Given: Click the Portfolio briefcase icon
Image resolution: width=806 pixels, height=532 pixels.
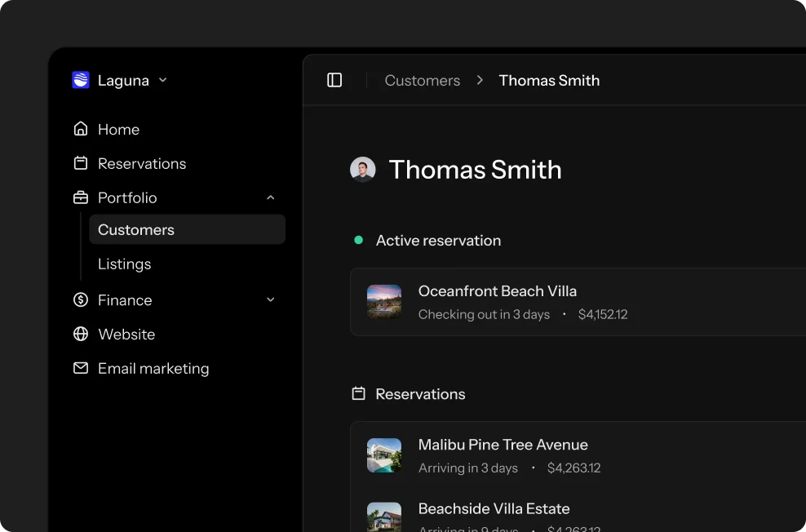Looking at the screenshot, I should pyautogui.click(x=81, y=197).
